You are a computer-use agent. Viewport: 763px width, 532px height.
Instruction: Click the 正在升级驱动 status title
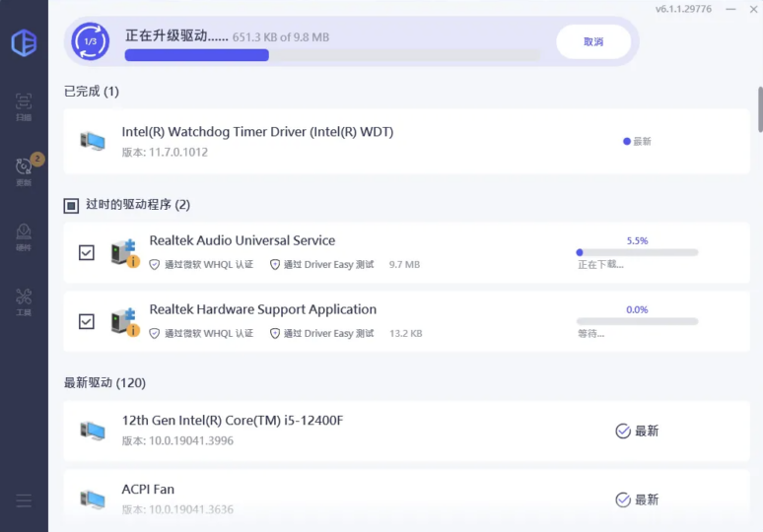click(176, 35)
